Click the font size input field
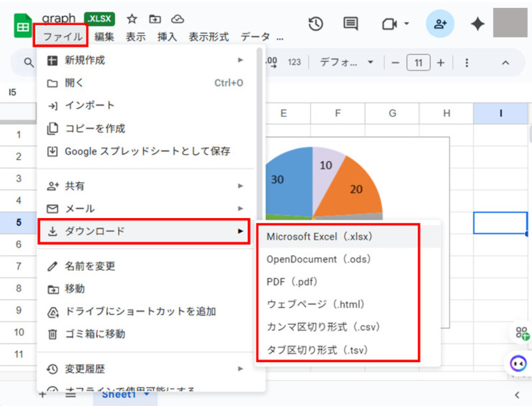The width and height of the screenshot is (532, 406). (x=418, y=62)
